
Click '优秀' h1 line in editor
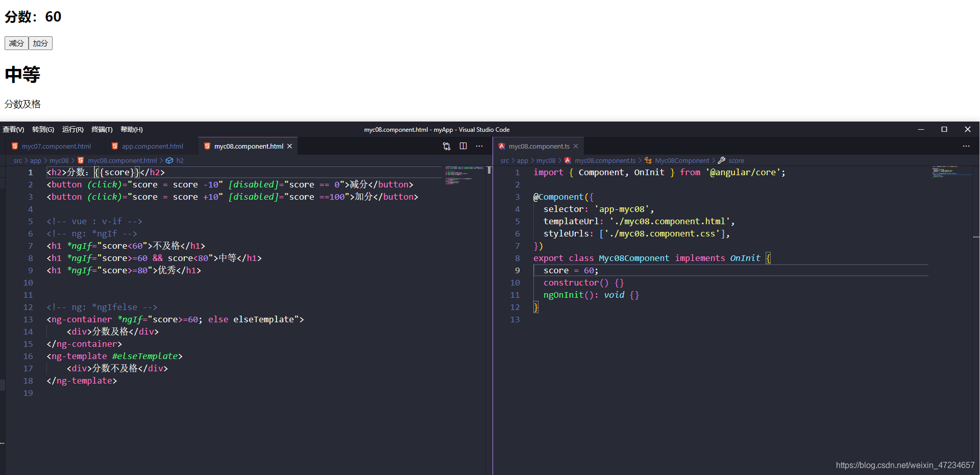(124, 271)
